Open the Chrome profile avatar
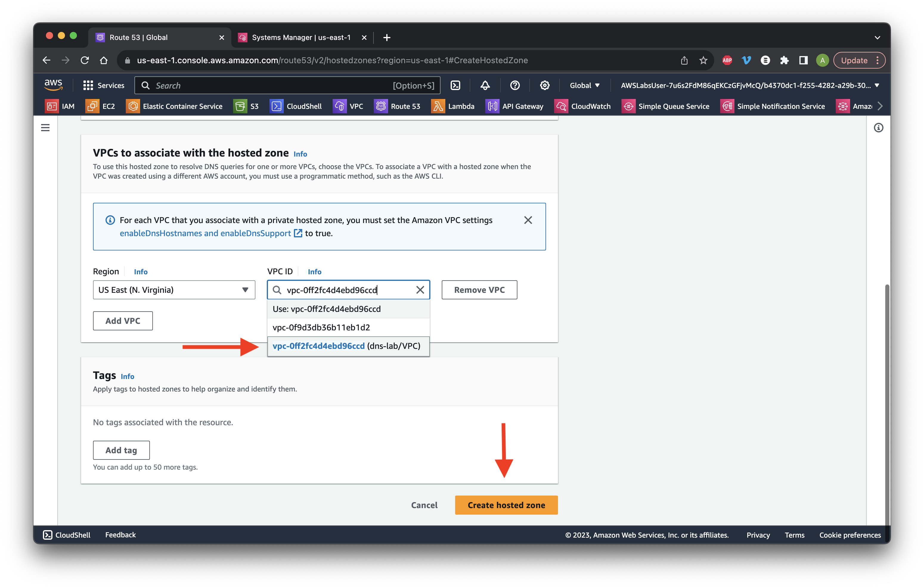Image resolution: width=924 pixels, height=588 pixels. click(822, 60)
